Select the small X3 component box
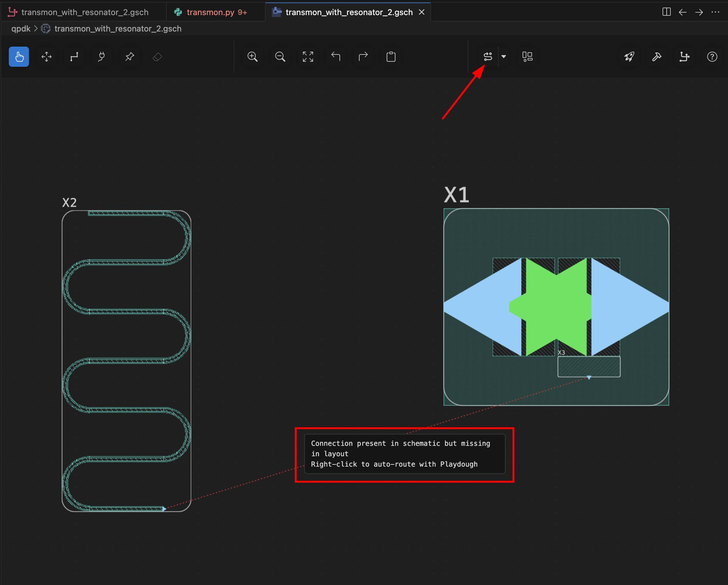 pyautogui.click(x=589, y=366)
